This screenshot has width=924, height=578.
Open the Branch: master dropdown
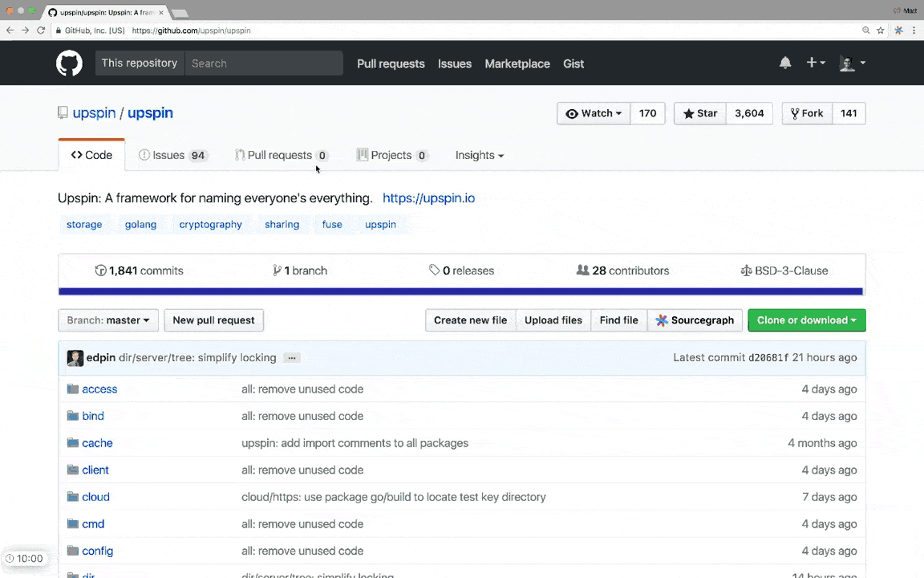point(107,320)
